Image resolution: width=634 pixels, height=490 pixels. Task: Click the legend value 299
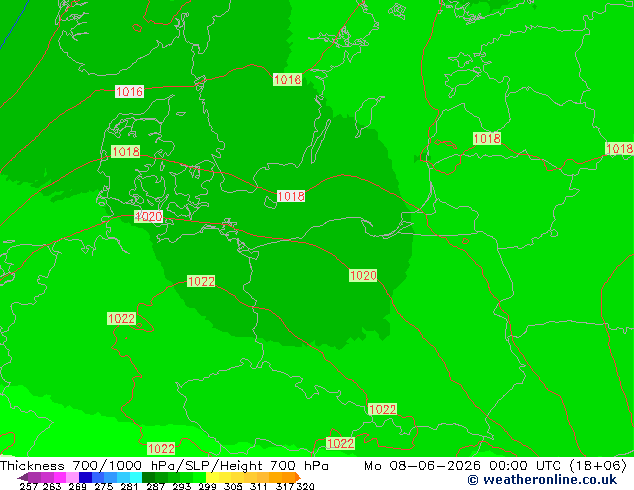coord(207,486)
